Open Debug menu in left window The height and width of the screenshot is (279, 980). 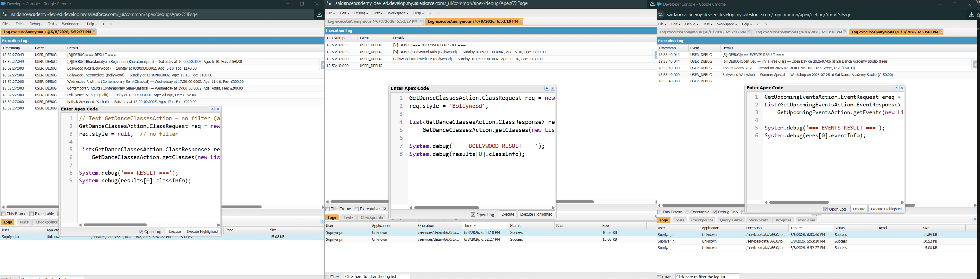36,24
